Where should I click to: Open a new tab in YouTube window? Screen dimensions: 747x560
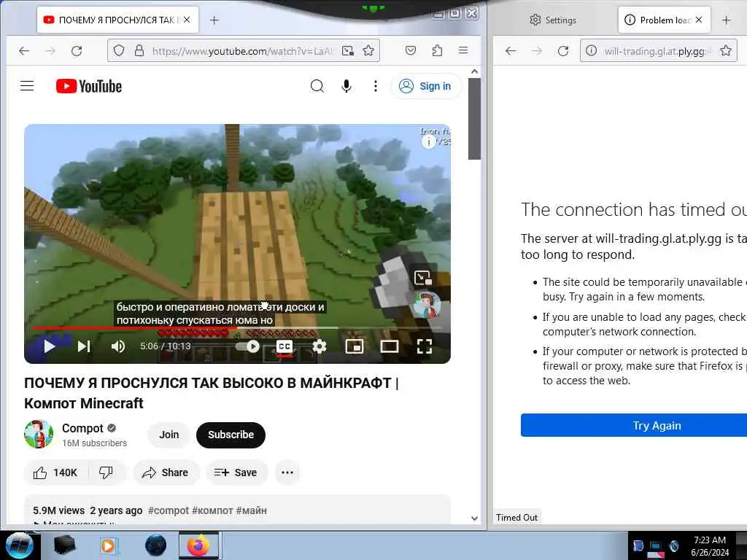click(214, 20)
